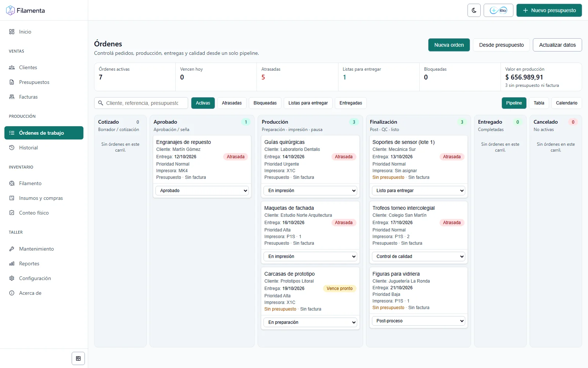Filter orders by Listas para entregar
This screenshot has width=588, height=368.
(x=308, y=103)
